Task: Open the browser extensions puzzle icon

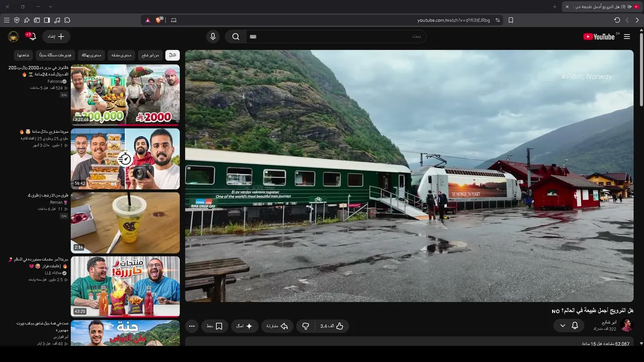Action: coord(67,20)
